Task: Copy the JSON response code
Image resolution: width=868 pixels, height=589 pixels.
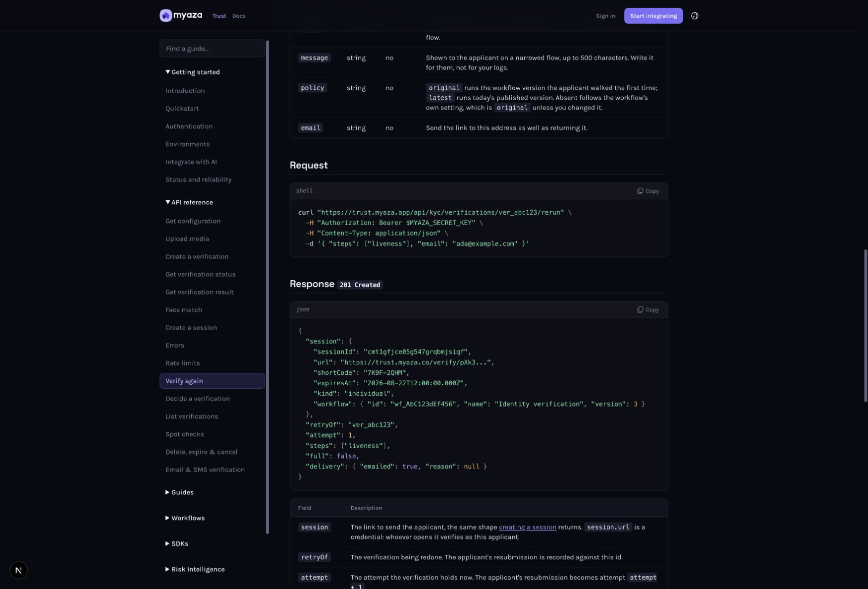Action: click(648, 310)
